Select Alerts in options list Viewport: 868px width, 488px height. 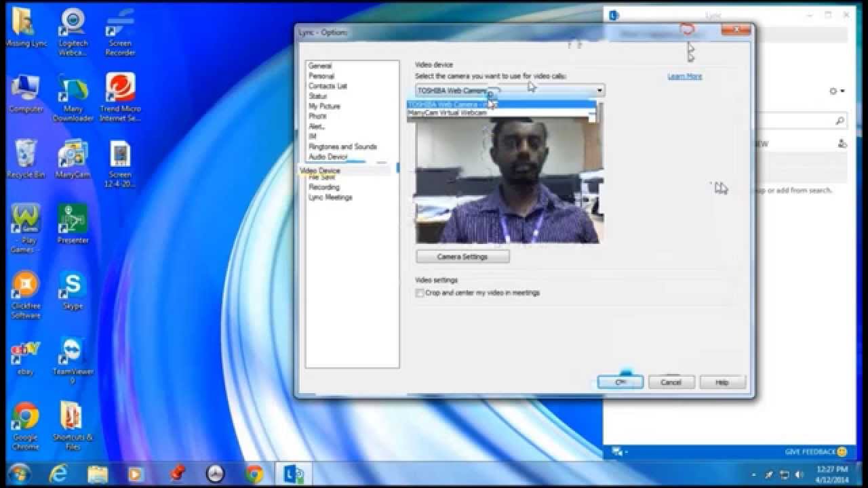317,126
